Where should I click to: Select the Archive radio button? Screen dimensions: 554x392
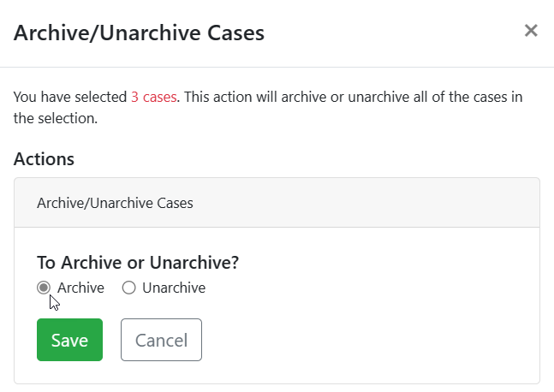(44, 288)
